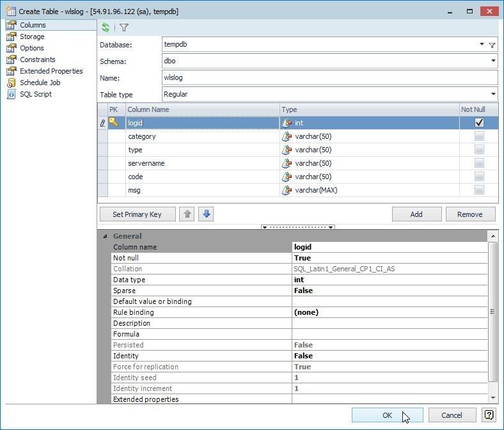Click the primary key icon on logid row
Viewport: 504px width, 430px height.
click(x=113, y=122)
